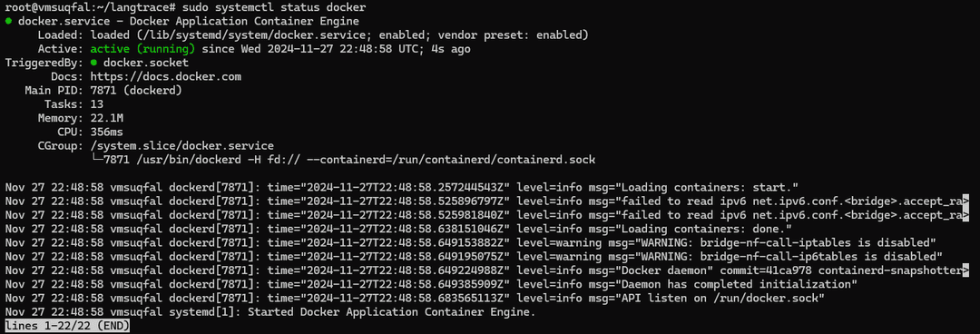The height and width of the screenshot is (334, 980).
Task: Click the Memory value 22.1M
Action: pyautogui.click(x=109, y=118)
